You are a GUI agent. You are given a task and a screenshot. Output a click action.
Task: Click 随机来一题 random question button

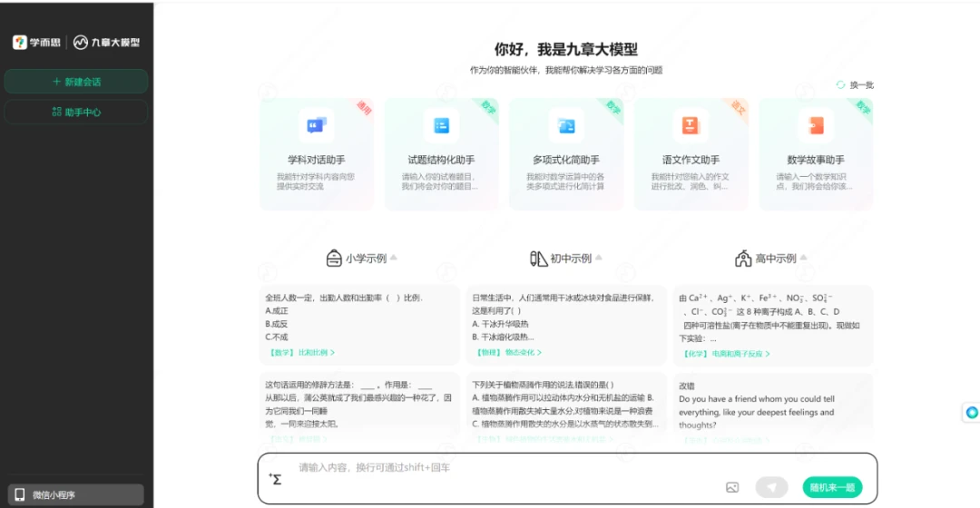(832, 487)
